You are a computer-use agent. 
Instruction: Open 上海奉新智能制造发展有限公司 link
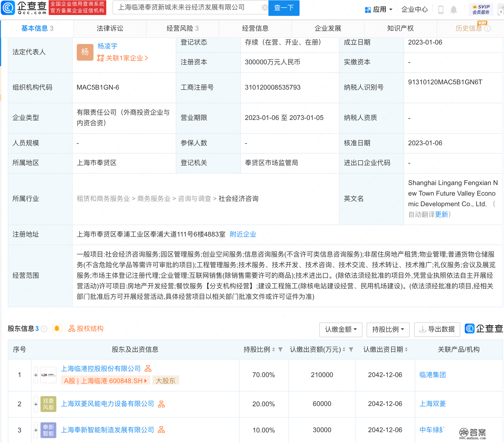pos(107,430)
